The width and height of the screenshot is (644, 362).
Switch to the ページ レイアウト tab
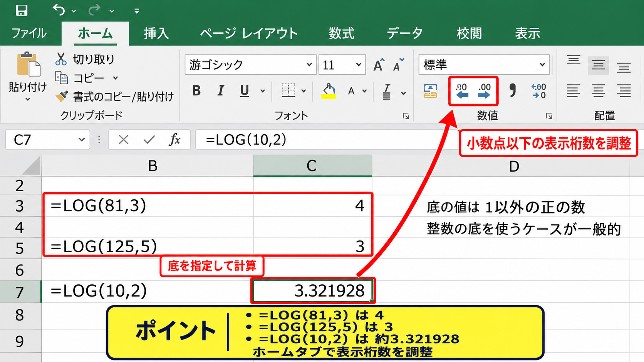tap(249, 33)
